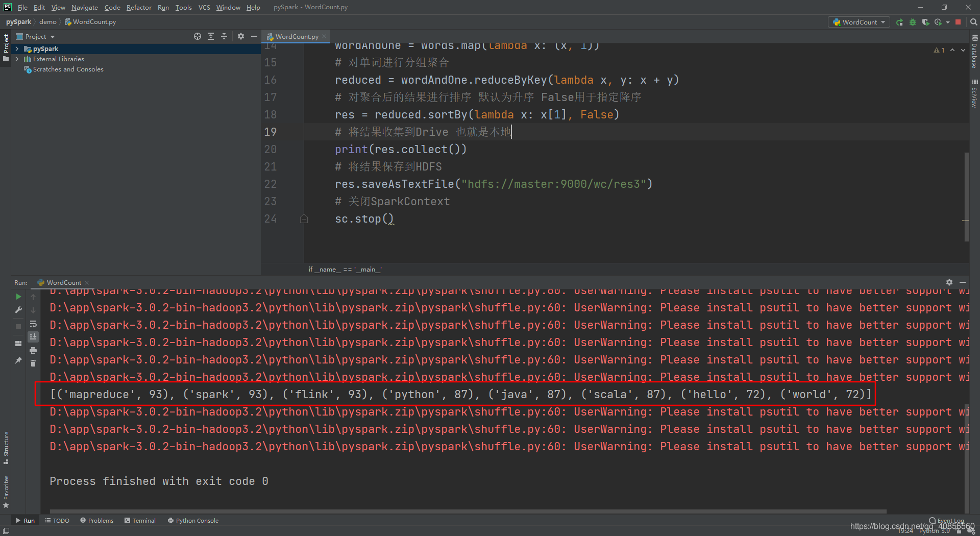The height and width of the screenshot is (536, 980).
Task: Print the console output
Action: pyautogui.click(x=33, y=350)
